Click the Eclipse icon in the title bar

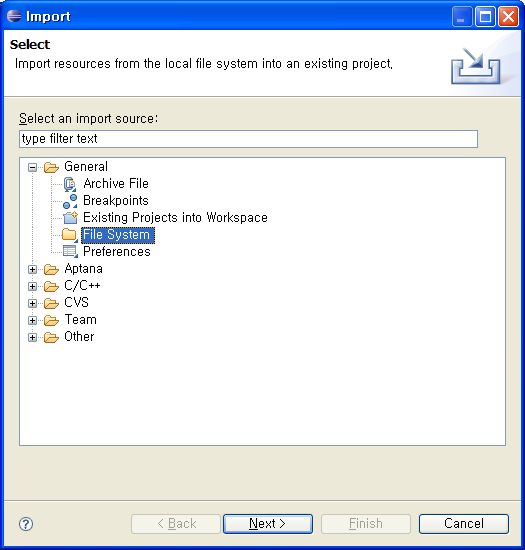tap(14, 16)
